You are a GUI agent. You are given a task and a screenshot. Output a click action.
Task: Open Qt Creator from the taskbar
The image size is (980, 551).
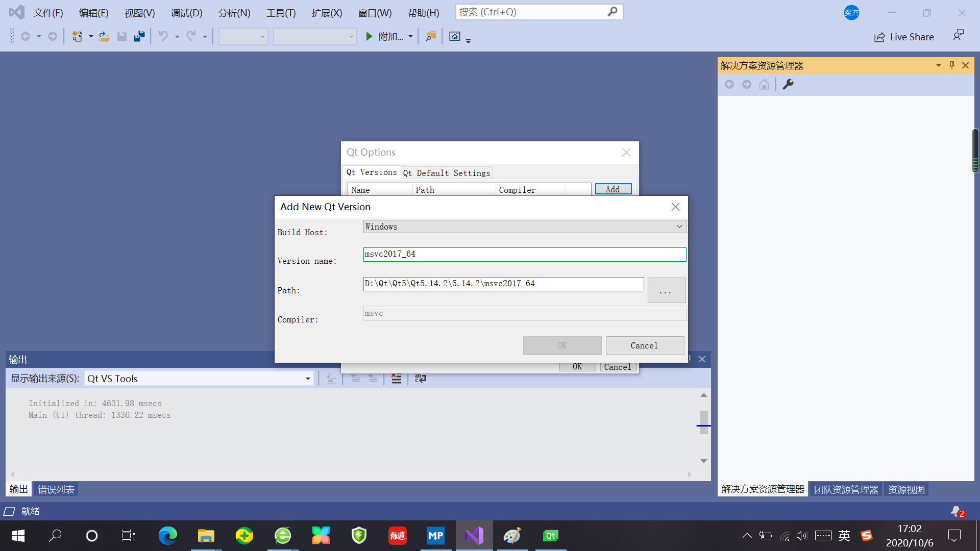pos(550,536)
